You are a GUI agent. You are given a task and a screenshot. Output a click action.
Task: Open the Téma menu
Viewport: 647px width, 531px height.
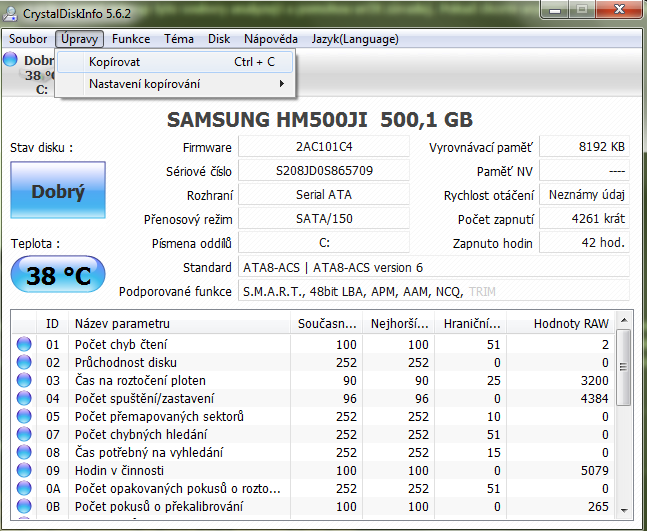(x=179, y=39)
